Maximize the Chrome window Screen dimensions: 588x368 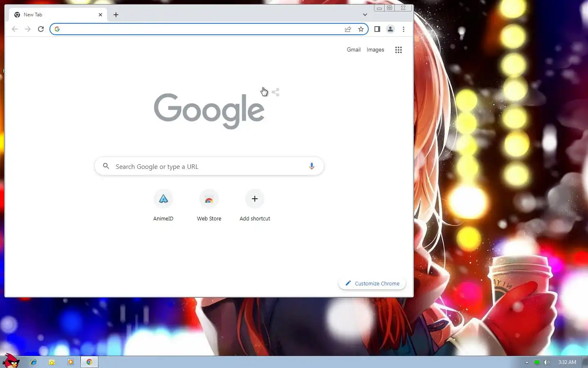pyautogui.click(x=390, y=8)
